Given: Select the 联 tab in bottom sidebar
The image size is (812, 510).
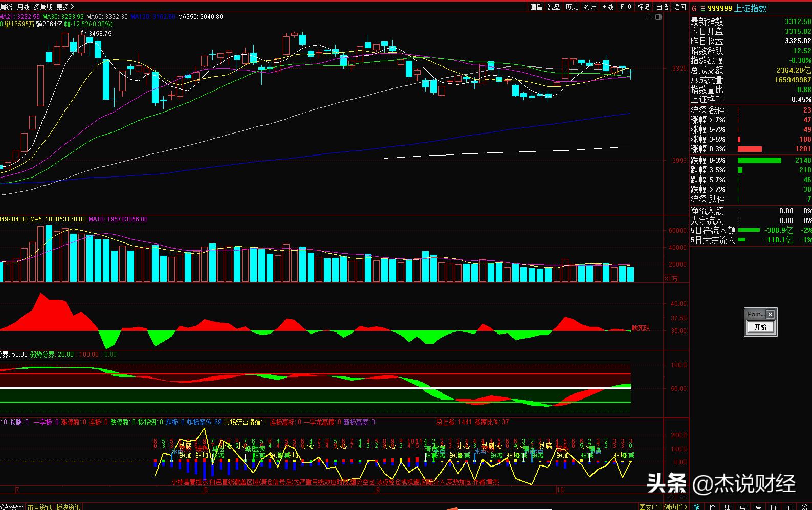Looking at the screenshot, I should (758, 506).
